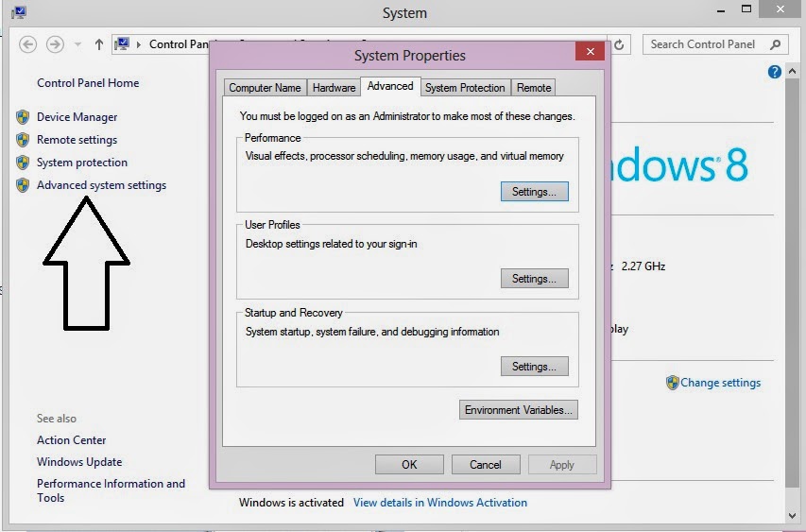Image resolution: width=806 pixels, height=532 pixels.
Task: Minimize the System window
Action: coord(721,10)
